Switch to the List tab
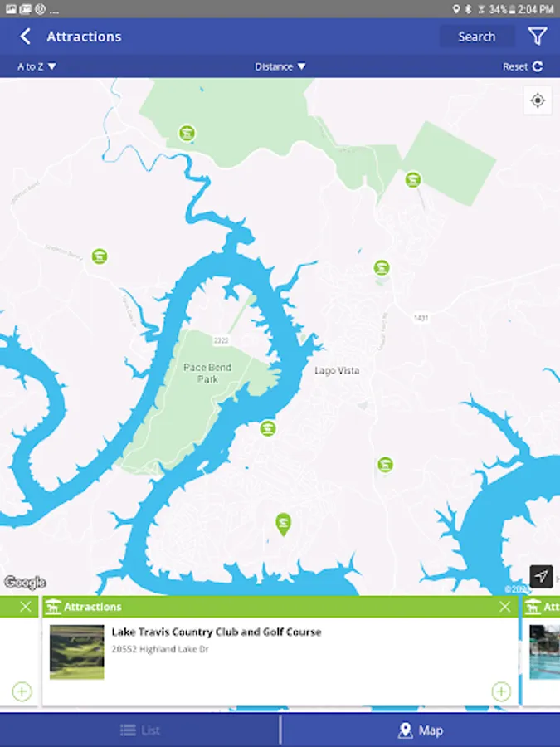The height and width of the screenshot is (747, 560). (140, 730)
